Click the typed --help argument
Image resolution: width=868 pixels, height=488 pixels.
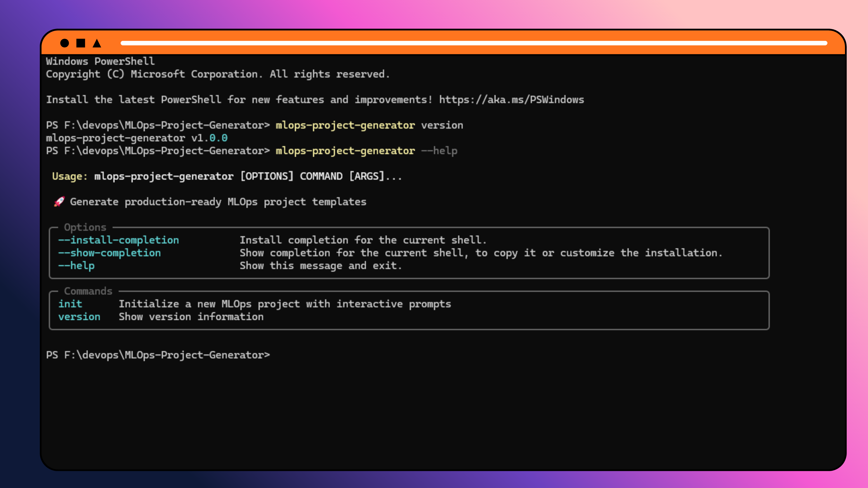439,150
